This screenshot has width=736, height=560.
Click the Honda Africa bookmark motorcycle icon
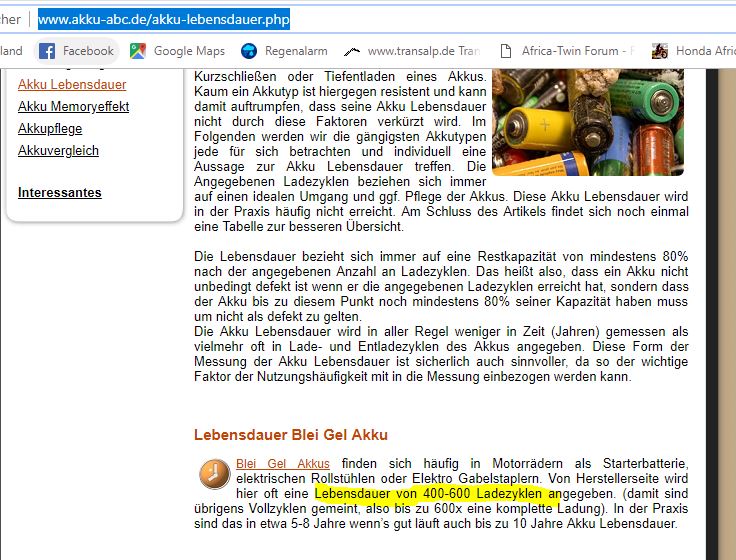pyautogui.click(x=660, y=51)
